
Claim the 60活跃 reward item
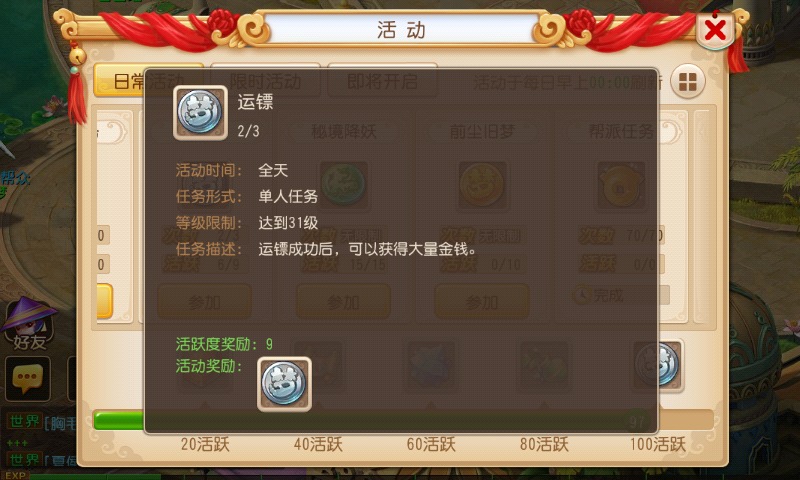coord(431,365)
